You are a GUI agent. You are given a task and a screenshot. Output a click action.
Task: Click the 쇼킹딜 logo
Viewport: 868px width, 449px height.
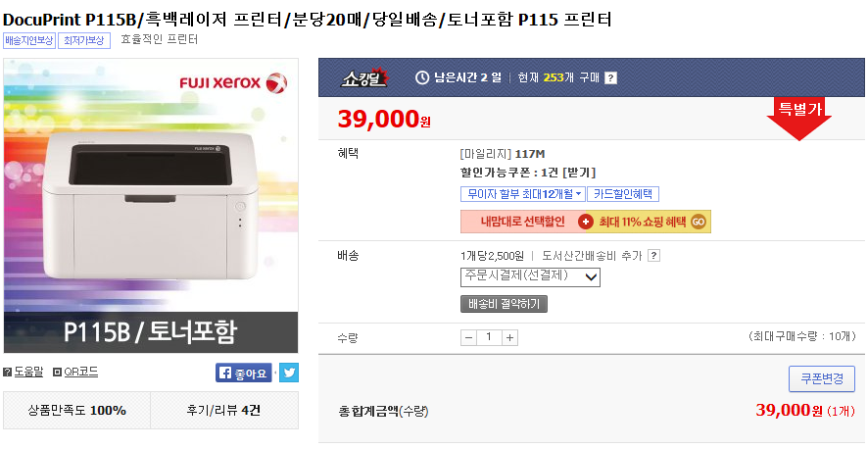tap(365, 76)
